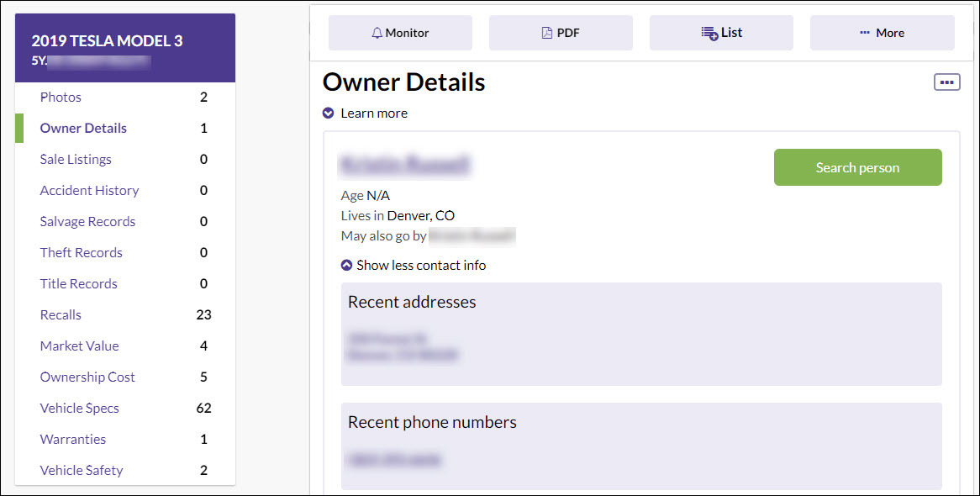Click the May also go by text
Viewport: 980px width, 496px height.
(384, 236)
